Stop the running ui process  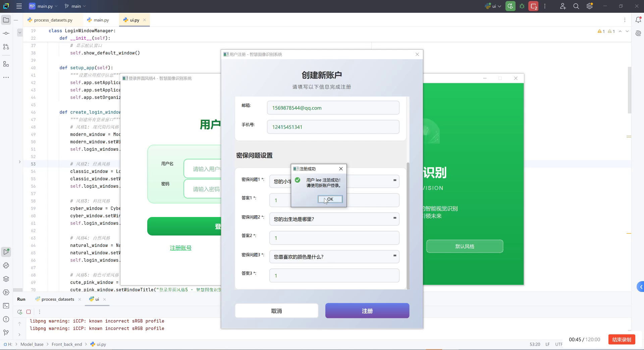[x=29, y=312]
